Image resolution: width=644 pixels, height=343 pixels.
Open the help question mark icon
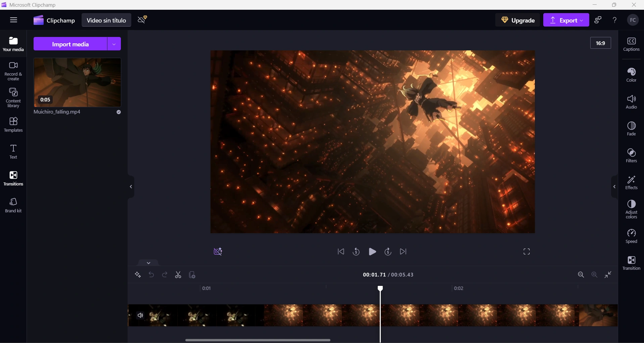tap(614, 20)
